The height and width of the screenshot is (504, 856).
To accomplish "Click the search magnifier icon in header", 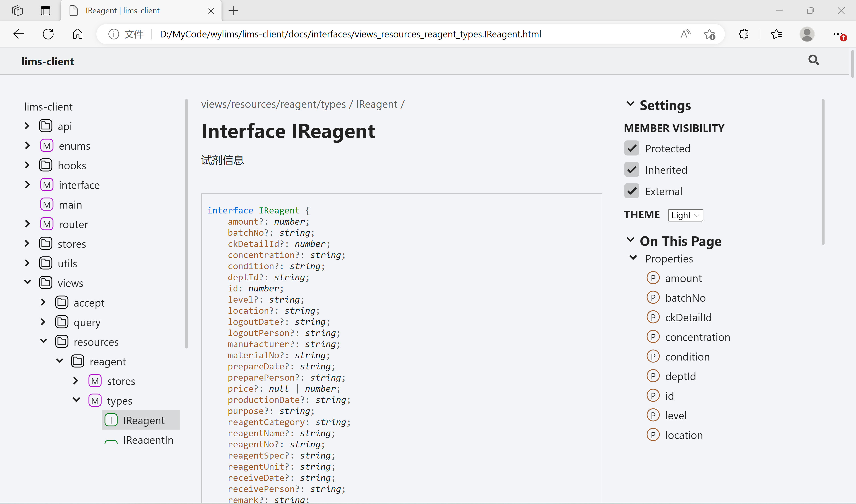I will (813, 60).
